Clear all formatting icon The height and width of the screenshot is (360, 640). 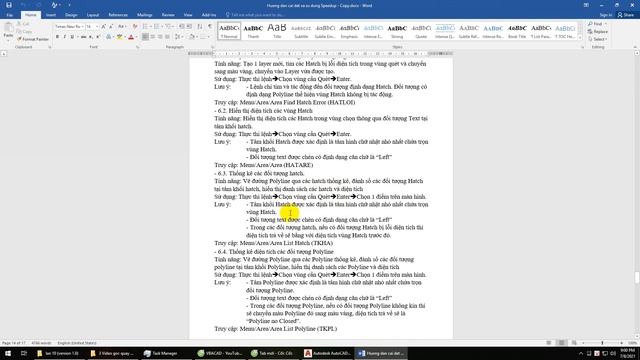pyautogui.click(x=135, y=27)
